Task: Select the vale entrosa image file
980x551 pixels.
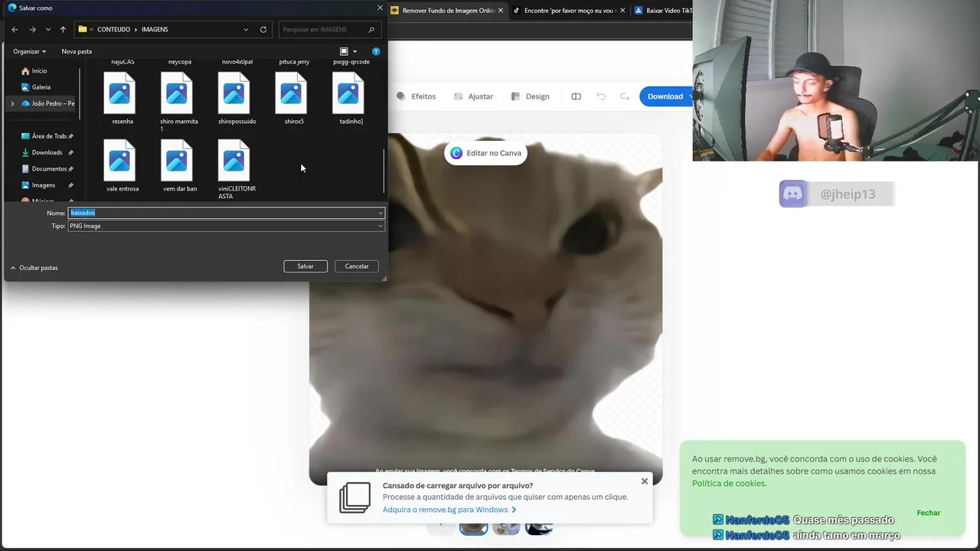Action: pyautogui.click(x=122, y=166)
